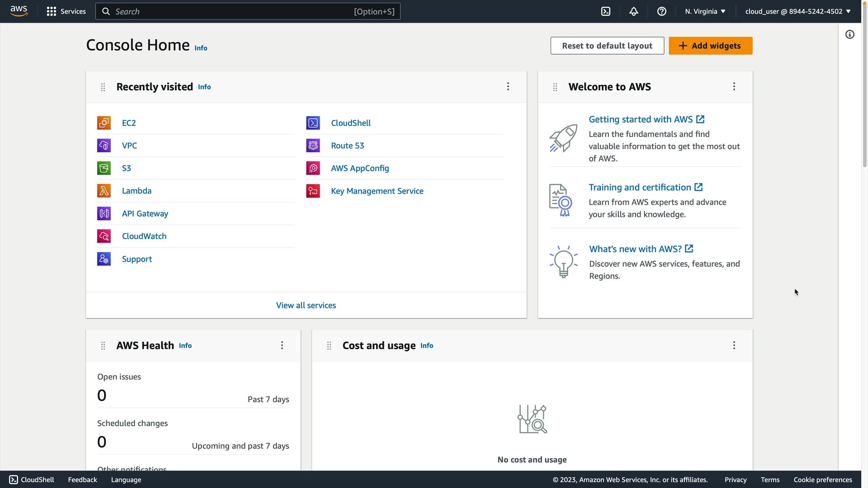Click the notifications bell icon
868x488 pixels.
(x=634, y=11)
